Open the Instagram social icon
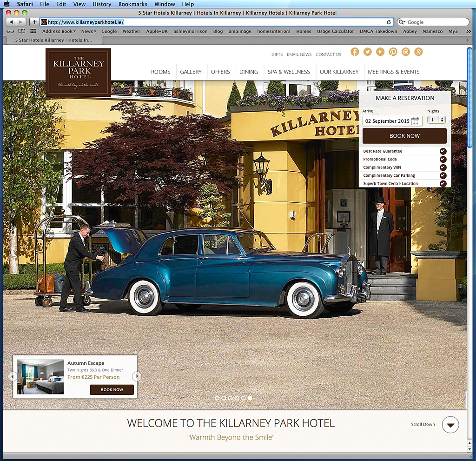The width and height of the screenshot is (476, 461). (x=406, y=52)
